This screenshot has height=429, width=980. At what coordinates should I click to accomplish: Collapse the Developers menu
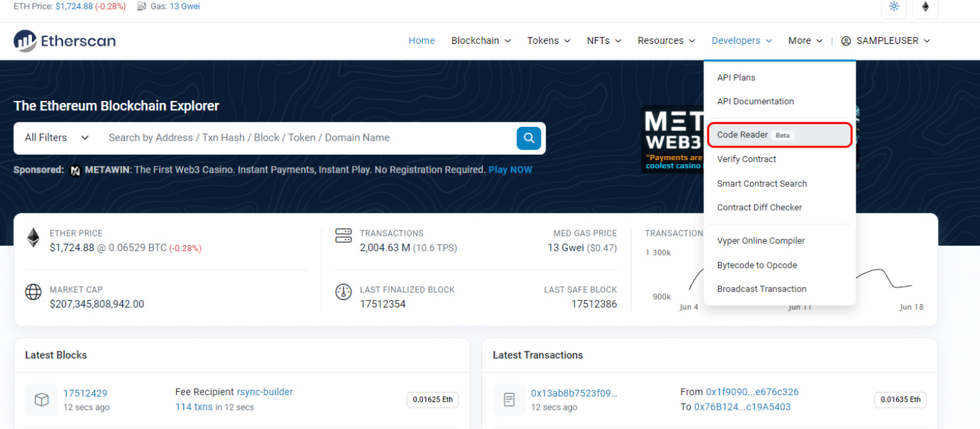pyautogui.click(x=741, y=41)
